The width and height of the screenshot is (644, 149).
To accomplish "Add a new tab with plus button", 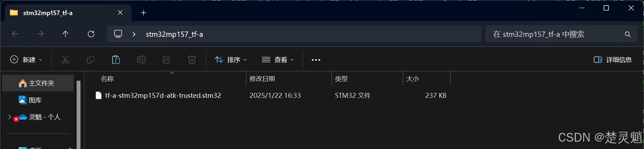I will pyautogui.click(x=143, y=13).
